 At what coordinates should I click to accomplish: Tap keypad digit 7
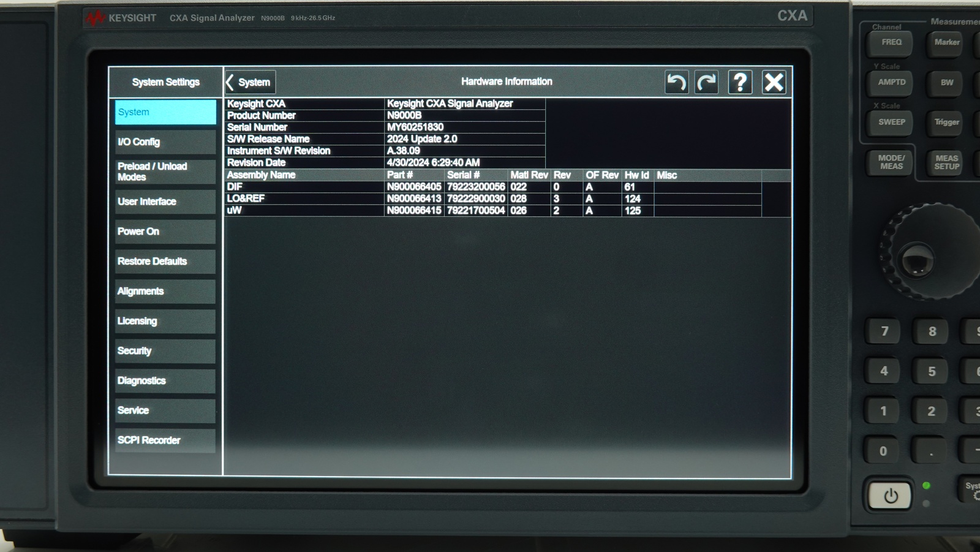(x=884, y=331)
